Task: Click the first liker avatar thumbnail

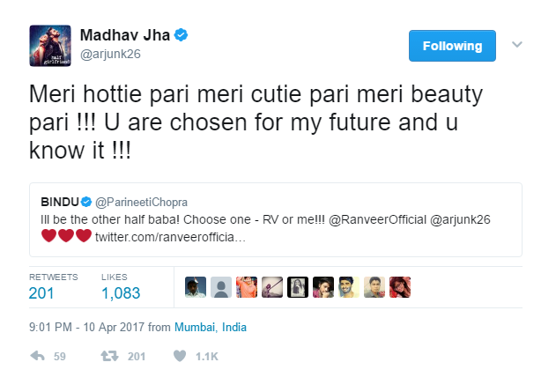Action: pyautogui.click(x=196, y=287)
